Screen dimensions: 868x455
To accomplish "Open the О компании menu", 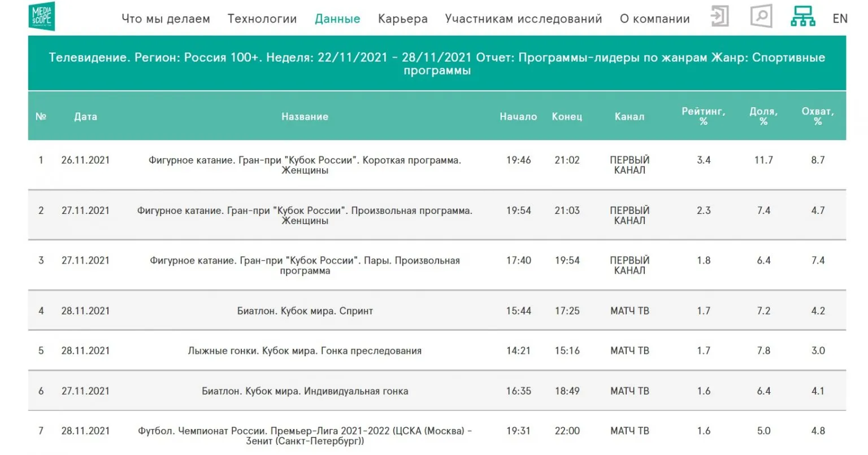I will tap(654, 19).
